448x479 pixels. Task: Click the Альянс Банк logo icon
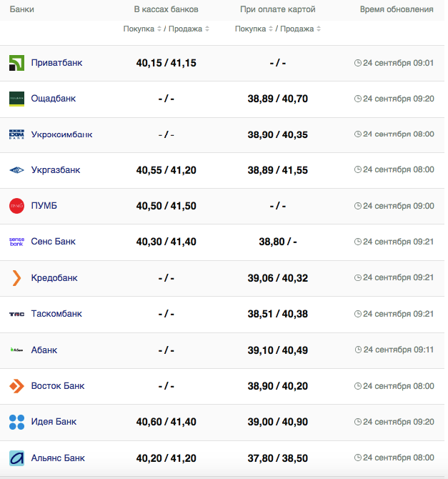[x=16, y=458]
